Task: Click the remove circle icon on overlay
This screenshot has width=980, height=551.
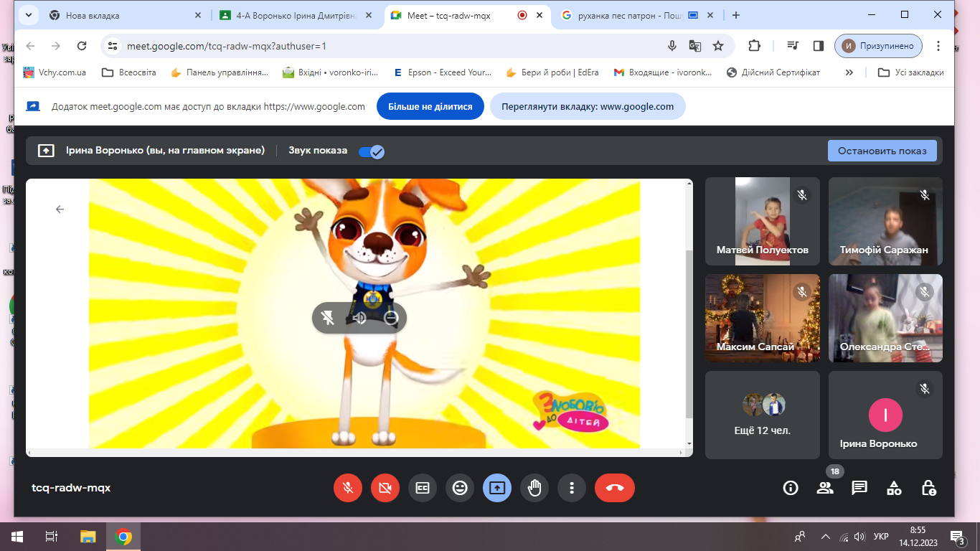Action: [x=391, y=318]
